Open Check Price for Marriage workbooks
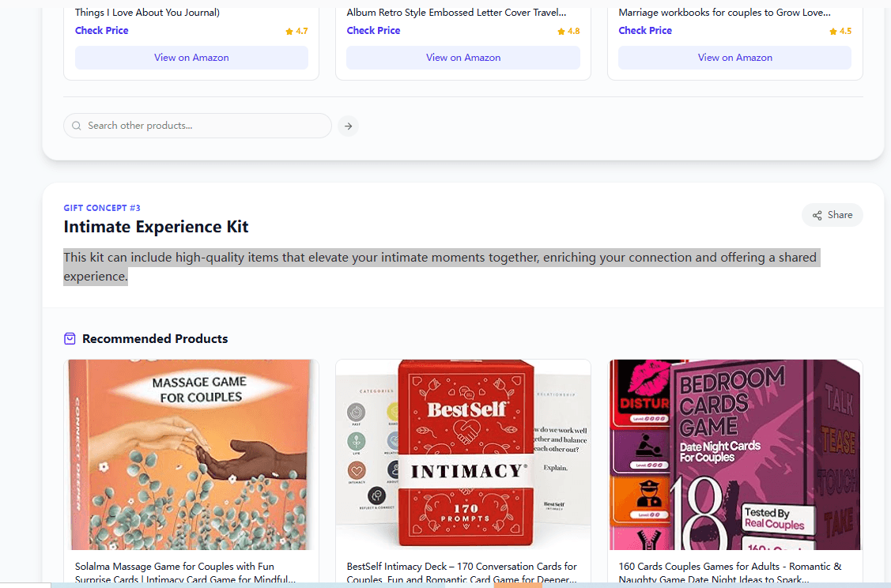 [644, 30]
